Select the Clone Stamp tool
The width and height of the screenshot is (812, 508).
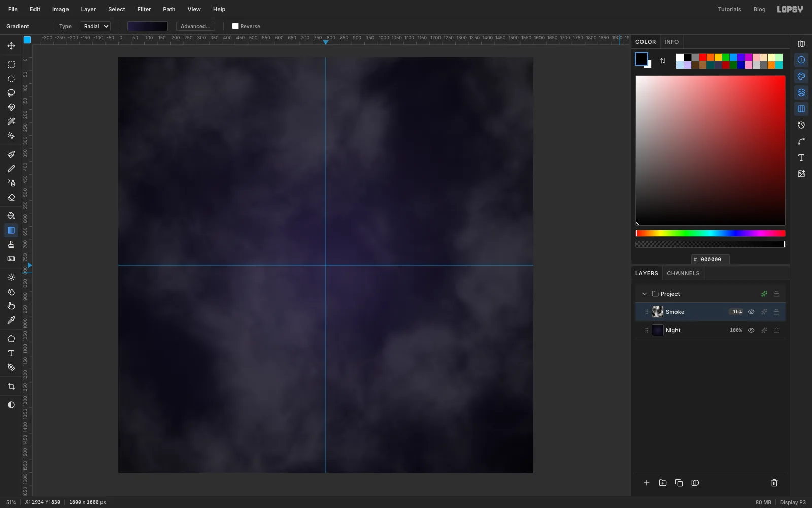click(x=11, y=244)
